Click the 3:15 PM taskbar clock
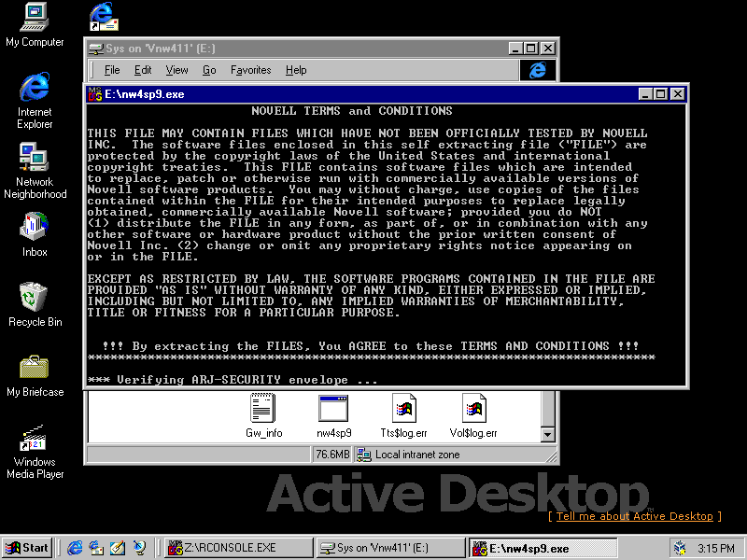Image resolution: width=747 pixels, height=560 pixels. [716, 548]
